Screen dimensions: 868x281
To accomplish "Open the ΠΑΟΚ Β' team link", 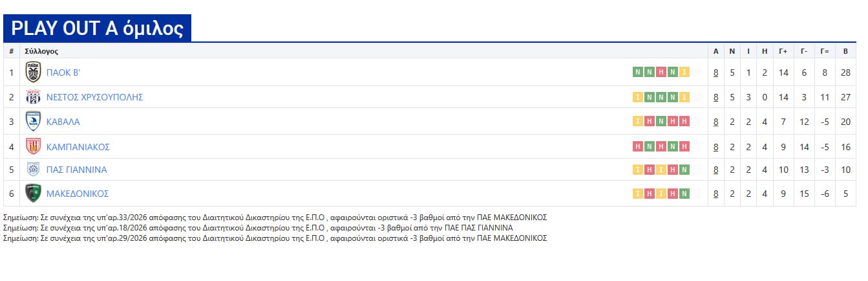I will (x=63, y=73).
